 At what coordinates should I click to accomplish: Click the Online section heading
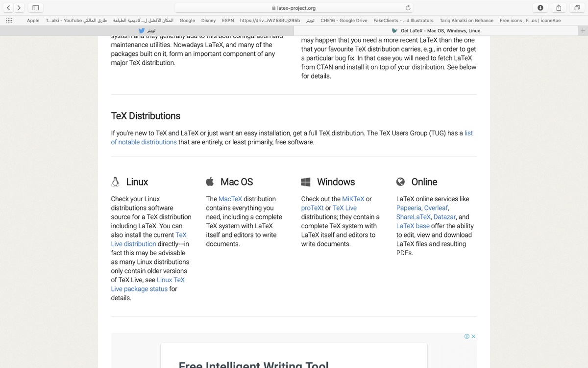click(424, 182)
